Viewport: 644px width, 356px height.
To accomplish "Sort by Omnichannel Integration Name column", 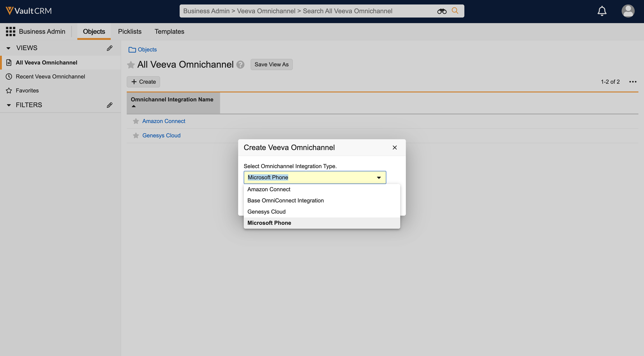I will pos(172,100).
